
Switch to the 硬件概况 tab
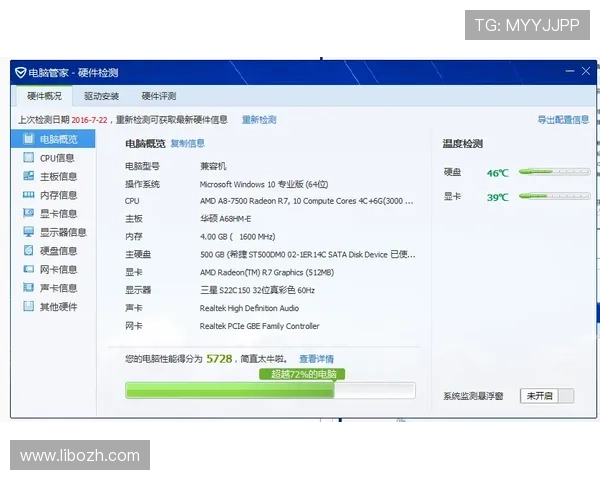(x=44, y=96)
